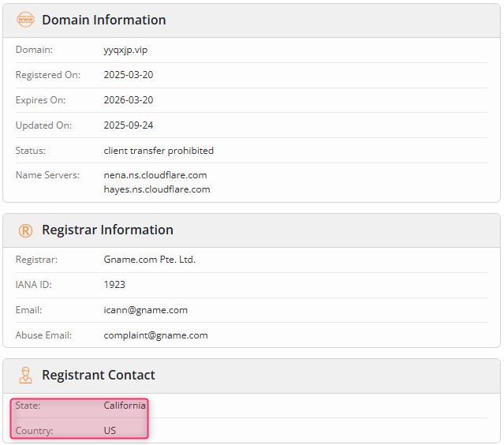The height and width of the screenshot is (445, 504).
Task: Click the Registrant Contact heading
Action: point(98,376)
